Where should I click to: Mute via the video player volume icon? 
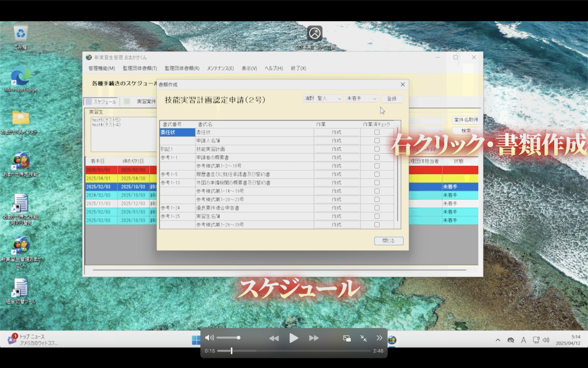click(209, 338)
